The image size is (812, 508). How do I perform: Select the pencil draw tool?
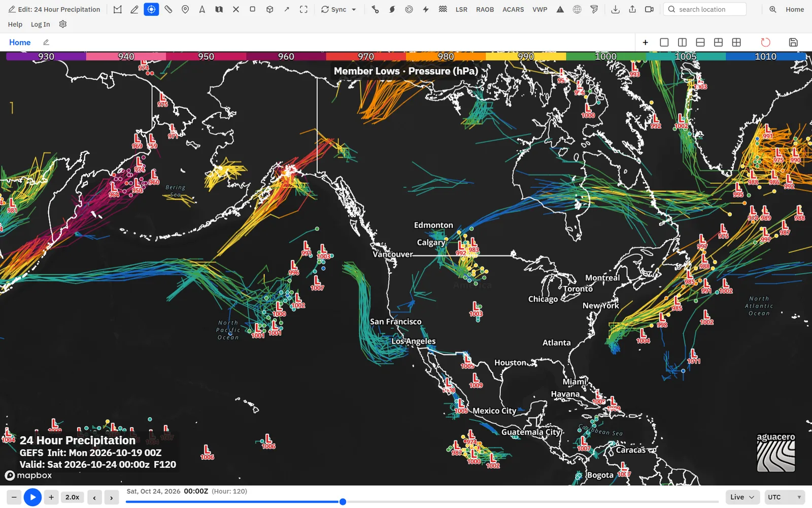click(x=134, y=9)
